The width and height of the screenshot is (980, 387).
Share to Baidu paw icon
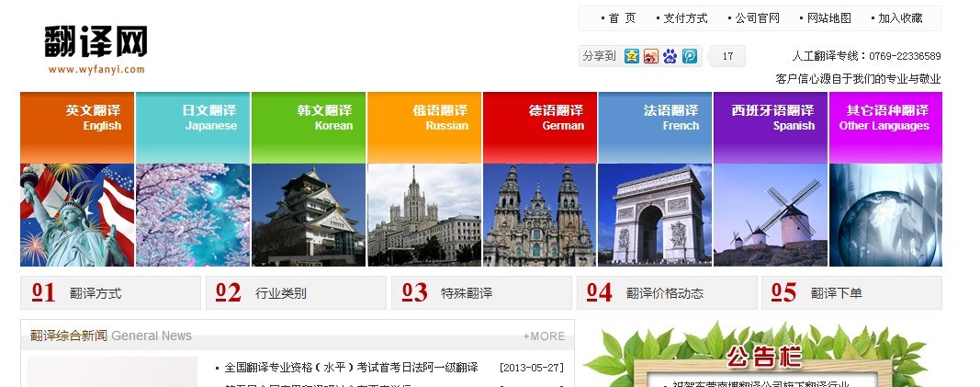click(670, 56)
